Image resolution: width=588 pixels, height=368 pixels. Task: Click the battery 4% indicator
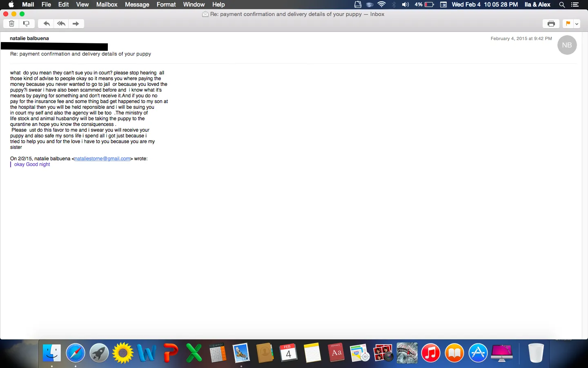(x=424, y=4)
